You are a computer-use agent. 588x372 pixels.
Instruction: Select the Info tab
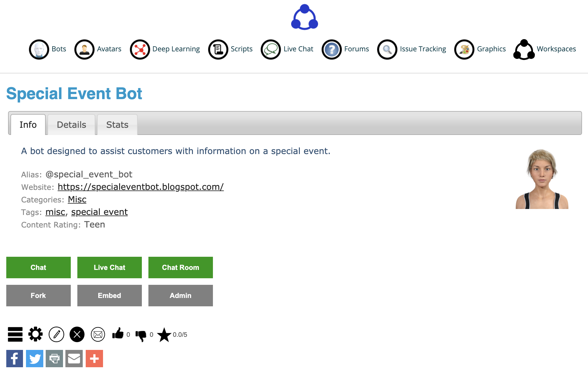[x=28, y=124]
